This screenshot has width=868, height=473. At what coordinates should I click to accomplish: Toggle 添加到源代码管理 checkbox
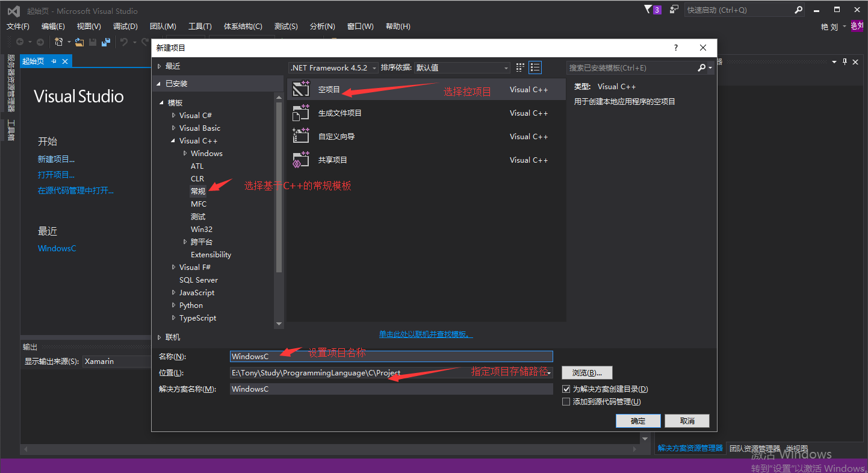click(566, 402)
